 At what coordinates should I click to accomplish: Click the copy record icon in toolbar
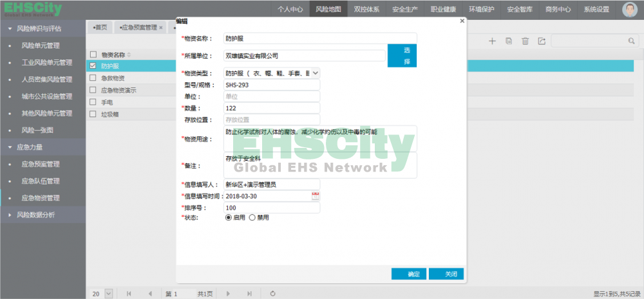pyautogui.click(x=509, y=41)
